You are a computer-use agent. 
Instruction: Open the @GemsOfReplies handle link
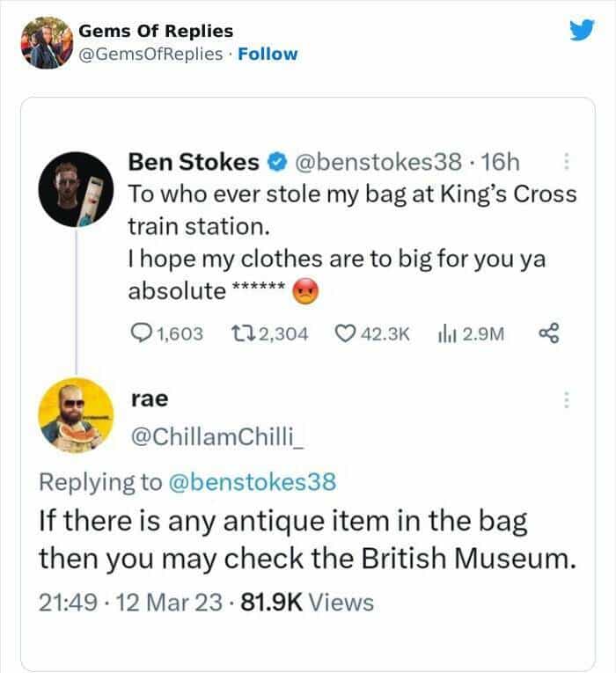click(151, 54)
